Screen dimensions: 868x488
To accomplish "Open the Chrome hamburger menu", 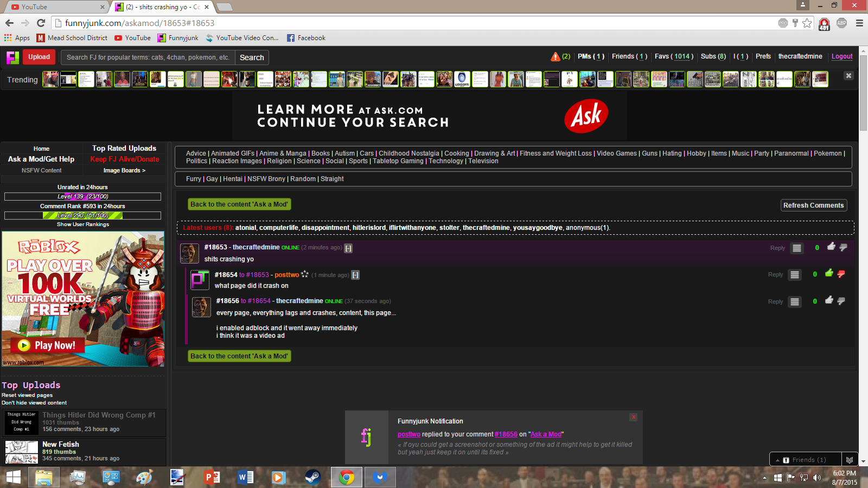I will (859, 23).
